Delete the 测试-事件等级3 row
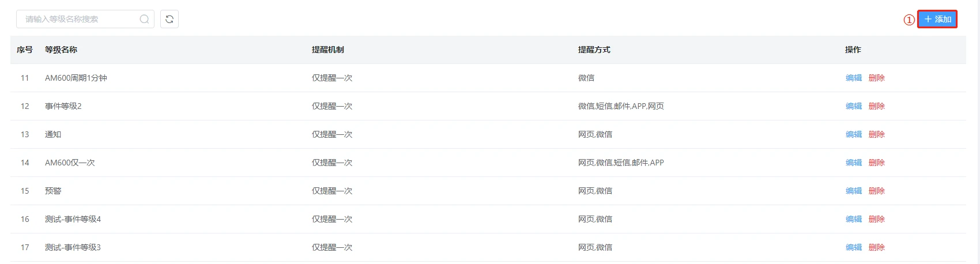This screenshot has width=980, height=264. (877, 247)
